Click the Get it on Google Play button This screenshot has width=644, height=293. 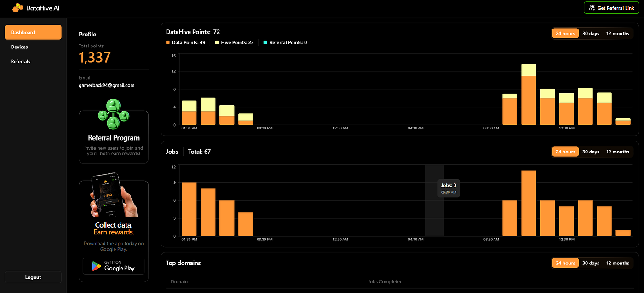coord(114,266)
